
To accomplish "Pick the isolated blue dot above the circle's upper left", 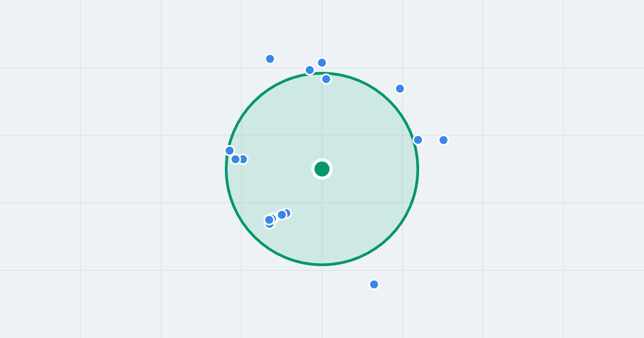I will click(x=270, y=59).
